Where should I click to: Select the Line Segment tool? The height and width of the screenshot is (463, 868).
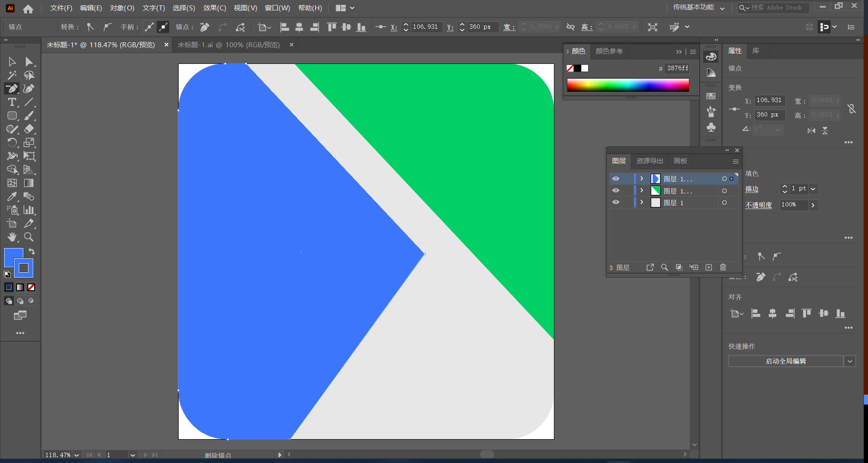[x=29, y=102]
